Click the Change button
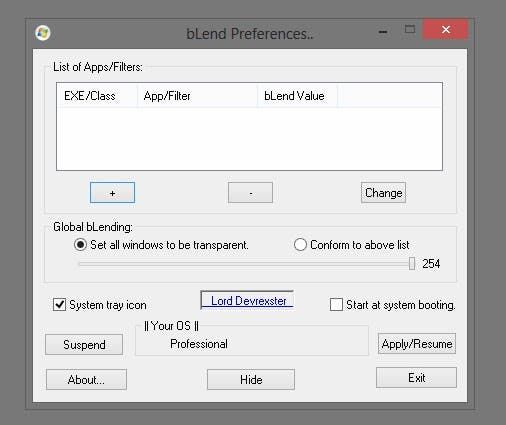 coord(383,193)
